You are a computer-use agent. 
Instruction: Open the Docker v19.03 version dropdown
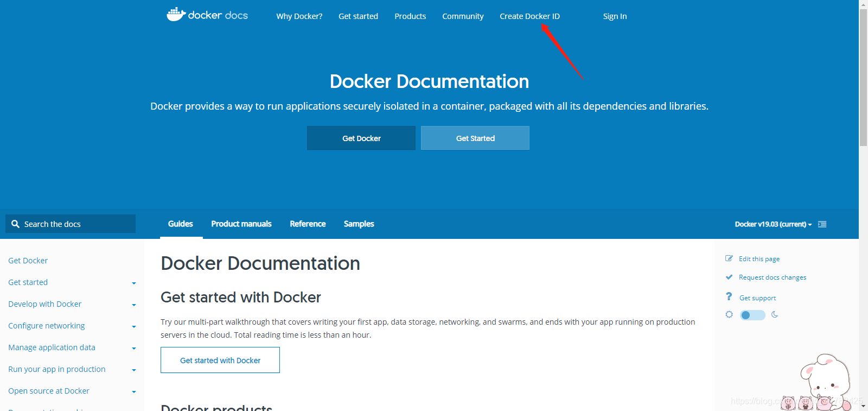773,224
